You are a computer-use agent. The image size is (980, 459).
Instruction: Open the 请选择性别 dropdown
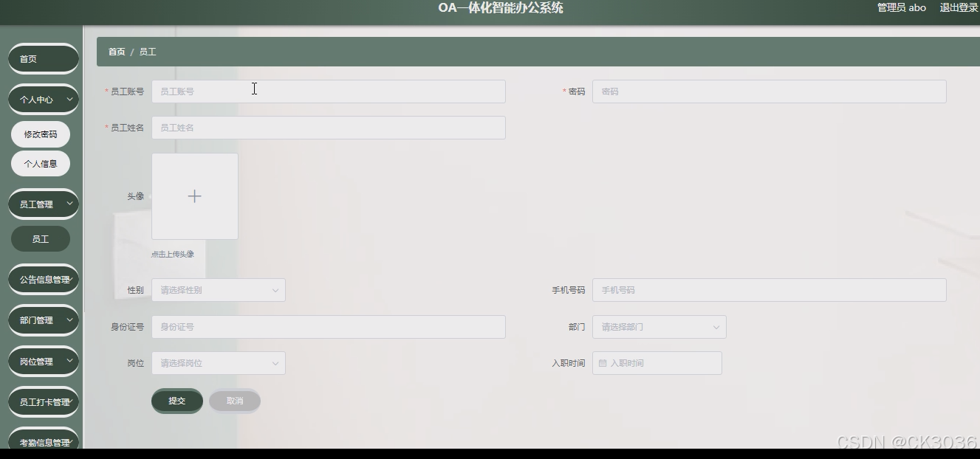(x=218, y=289)
